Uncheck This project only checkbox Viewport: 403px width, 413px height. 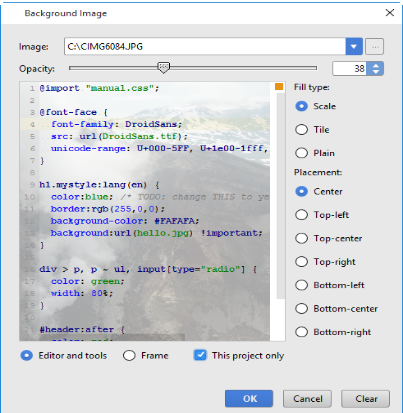[200, 355]
